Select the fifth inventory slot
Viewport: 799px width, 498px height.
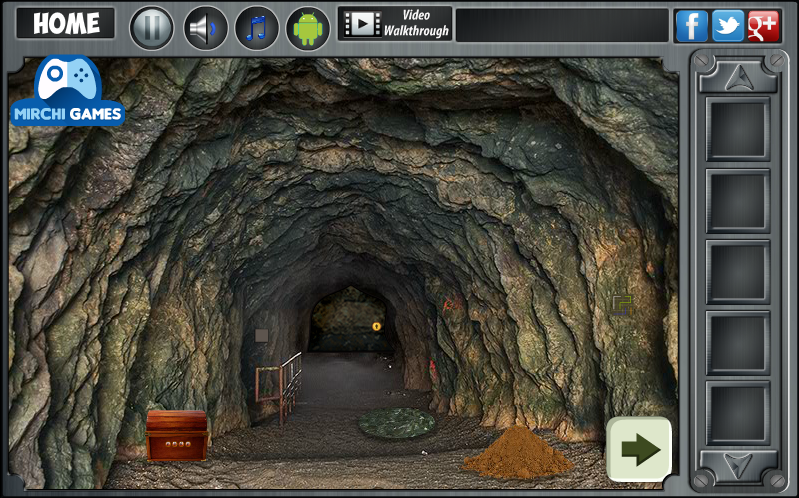pyautogui.click(x=737, y=413)
